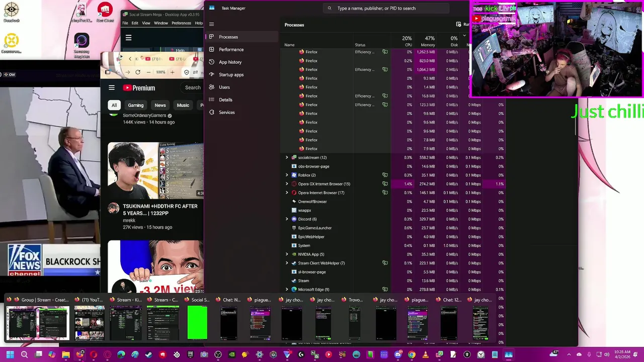Select All chip on YouTube
644x362 pixels.
coord(114,105)
